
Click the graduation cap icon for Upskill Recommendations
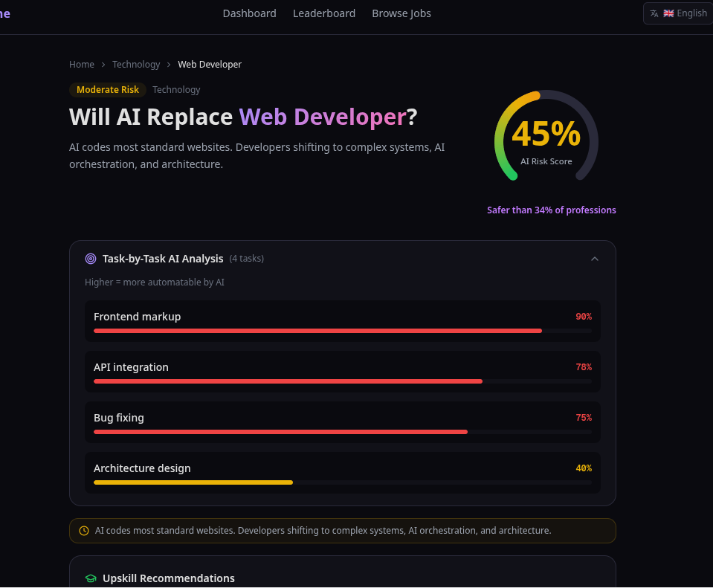pyautogui.click(x=91, y=578)
